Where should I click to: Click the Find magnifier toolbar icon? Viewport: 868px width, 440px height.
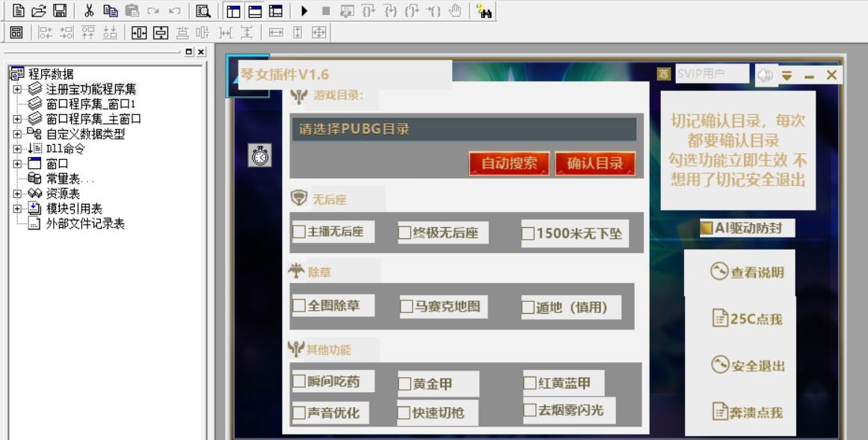coord(203,10)
